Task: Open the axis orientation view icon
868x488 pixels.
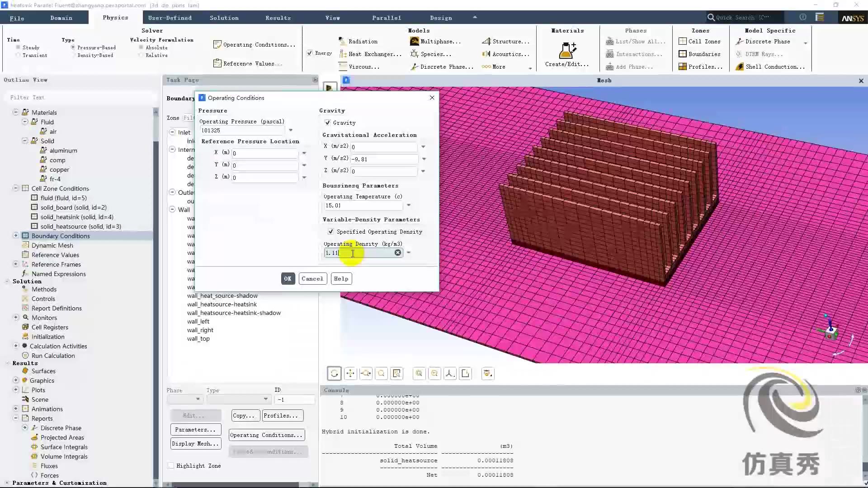Action: pyautogui.click(x=450, y=373)
